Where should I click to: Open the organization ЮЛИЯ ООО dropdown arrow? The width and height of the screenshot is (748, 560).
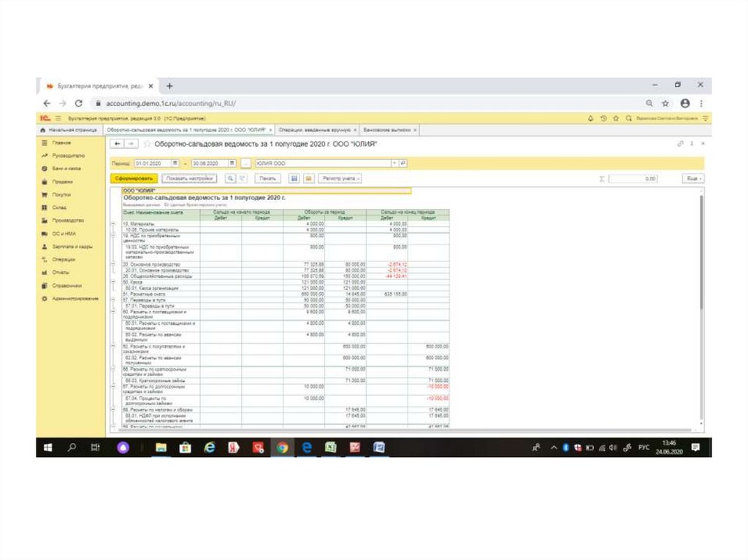click(394, 163)
